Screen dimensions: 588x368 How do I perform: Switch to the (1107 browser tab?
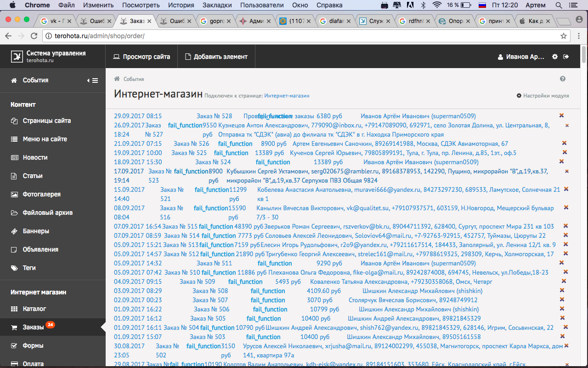[295, 21]
